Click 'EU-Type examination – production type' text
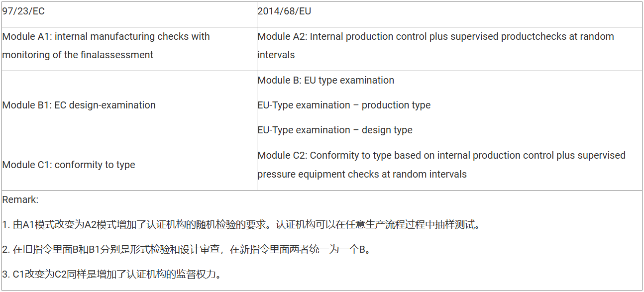The width and height of the screenshot is (644, 292). tap(344, 105)
